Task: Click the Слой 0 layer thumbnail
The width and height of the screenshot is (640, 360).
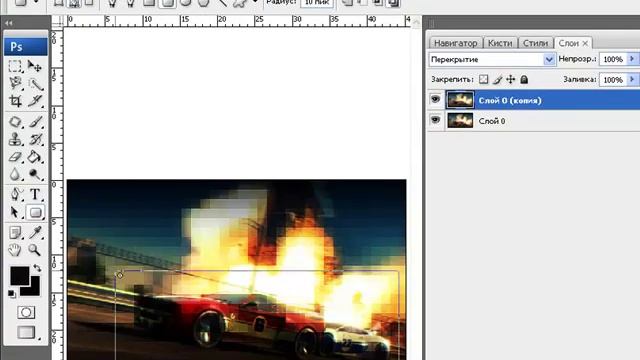Action: coord(460,121)
